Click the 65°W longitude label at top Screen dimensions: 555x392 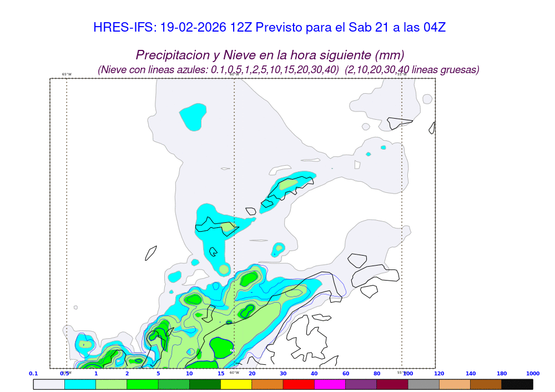(x=67, y=74)
